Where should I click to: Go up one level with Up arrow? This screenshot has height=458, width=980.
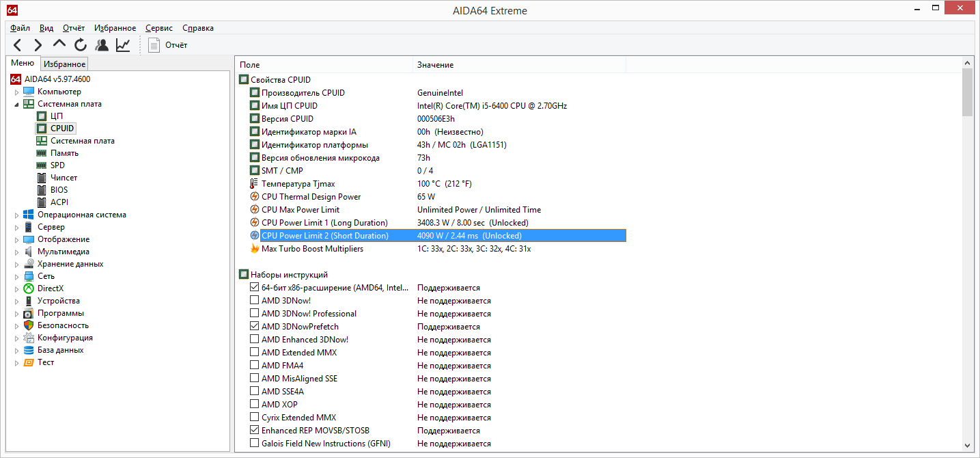tap(59, 45)
